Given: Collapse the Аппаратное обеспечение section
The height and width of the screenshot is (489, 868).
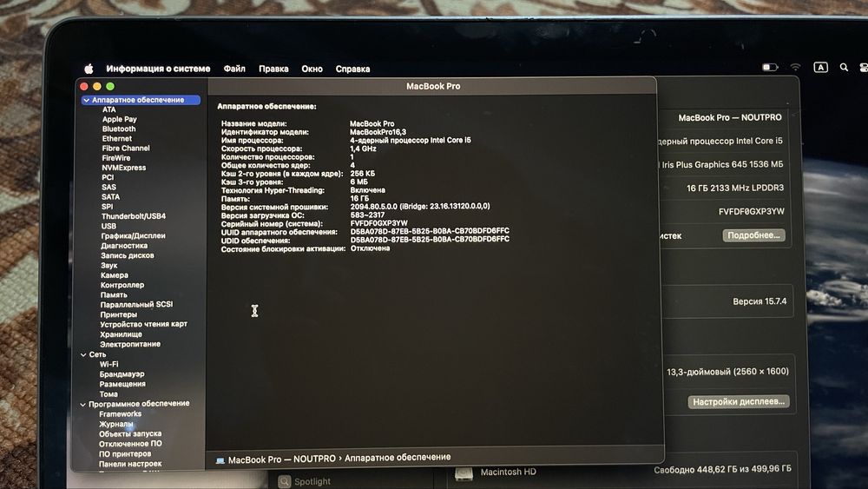Looking at the screenshot, I should tap(86, 100).
